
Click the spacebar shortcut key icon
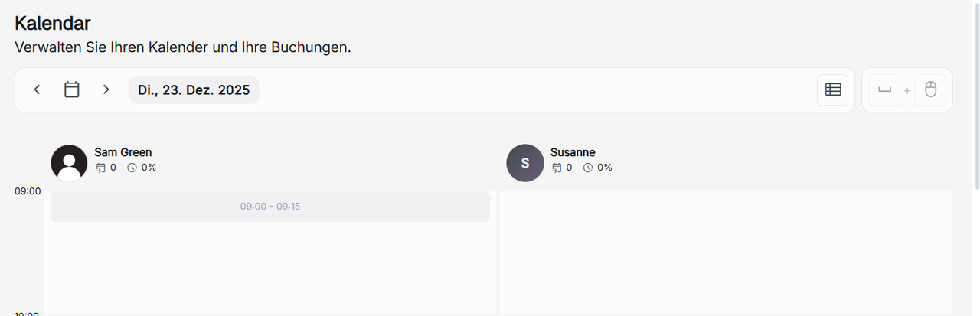pos(884,90)
